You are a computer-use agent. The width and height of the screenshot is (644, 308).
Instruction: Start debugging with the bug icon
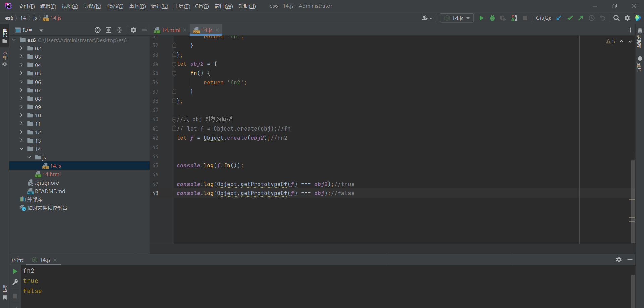[492, 18]
